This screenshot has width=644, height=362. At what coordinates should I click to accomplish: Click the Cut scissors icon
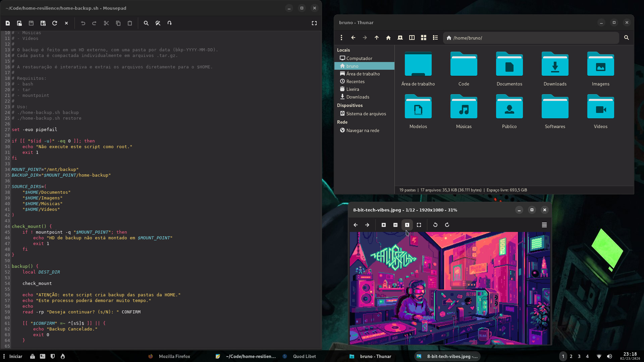coord(106,23)
